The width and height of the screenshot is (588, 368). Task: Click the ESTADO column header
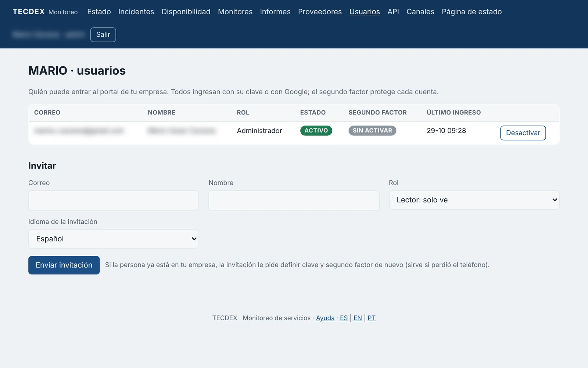coord(313,113)
